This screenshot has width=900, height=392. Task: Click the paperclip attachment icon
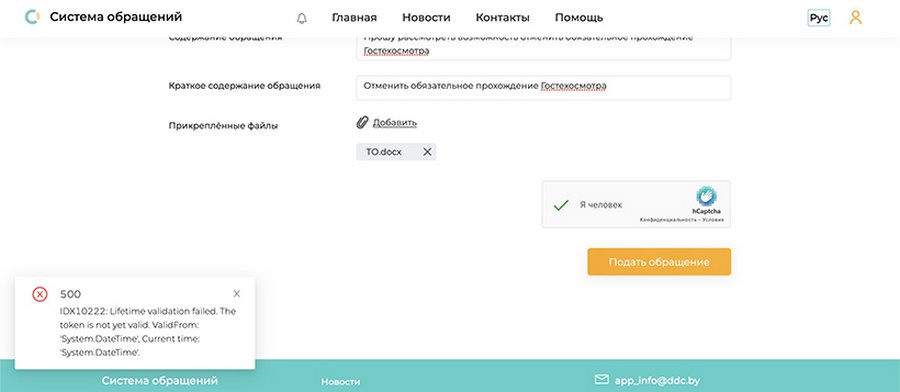[x=362, y=122]
